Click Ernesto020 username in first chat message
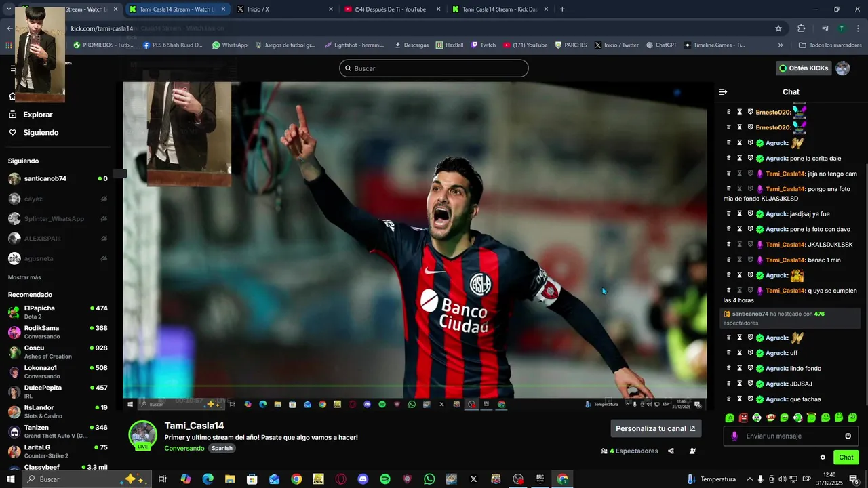This screenshot has width=868, height=488. click(x=773, y=112)
